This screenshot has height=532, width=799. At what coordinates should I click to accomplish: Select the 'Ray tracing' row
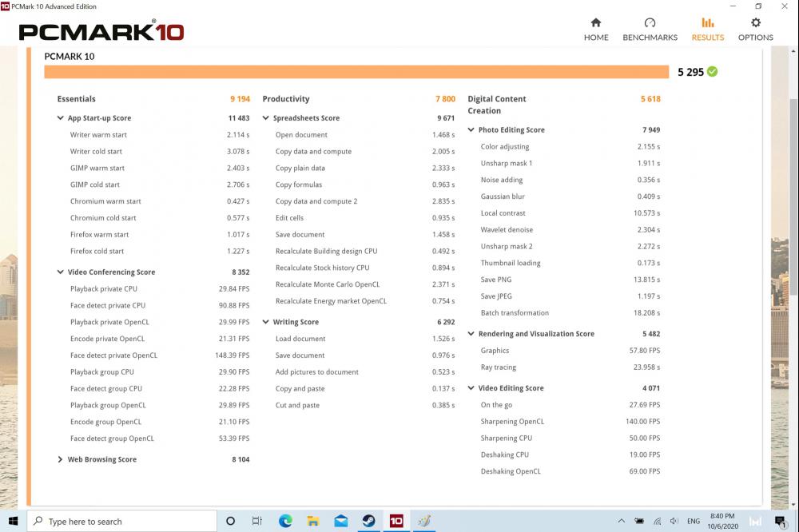click(x=570, y=367)
